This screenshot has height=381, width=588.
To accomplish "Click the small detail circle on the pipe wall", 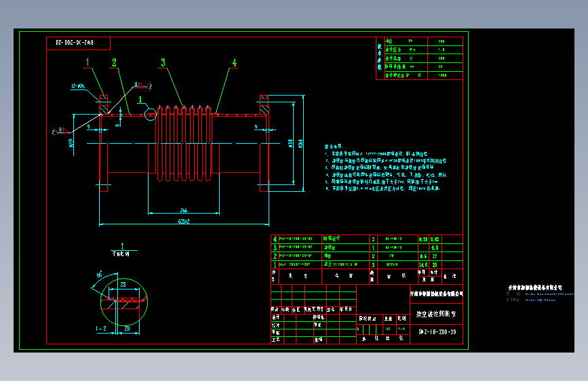I will point(151,115).
